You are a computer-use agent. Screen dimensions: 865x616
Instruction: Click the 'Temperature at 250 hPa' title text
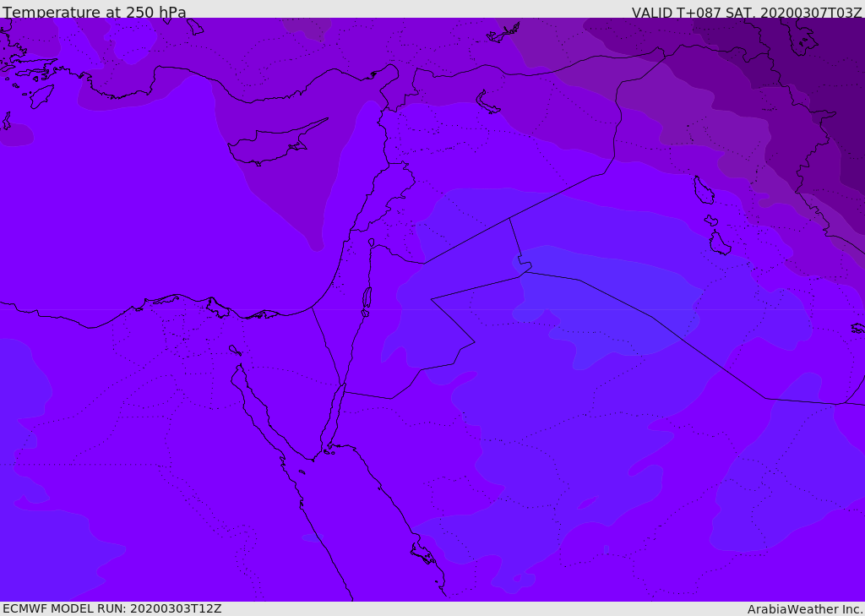[95, 12]
